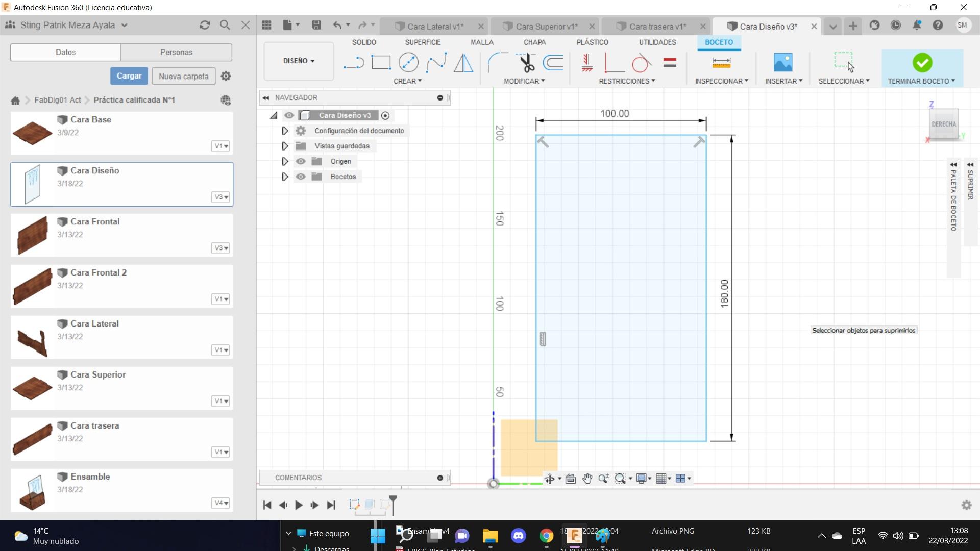Image resolution: width=980 pixels, height=551 pixels.
Task: Select the Fillet sketch tool
Action: tap(497, 63)
